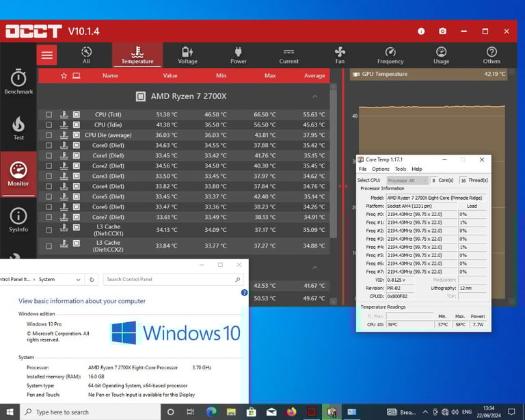Open the notification center on taskbar

coord(511,412)
